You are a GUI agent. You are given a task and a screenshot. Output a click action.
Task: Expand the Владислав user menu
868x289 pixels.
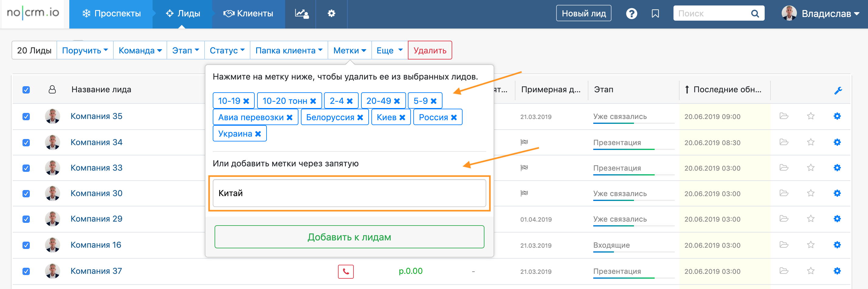825,13
